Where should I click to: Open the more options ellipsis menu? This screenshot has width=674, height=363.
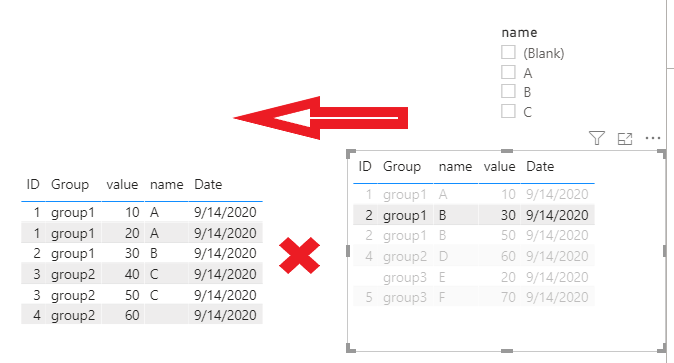click(x=653, y=138)
